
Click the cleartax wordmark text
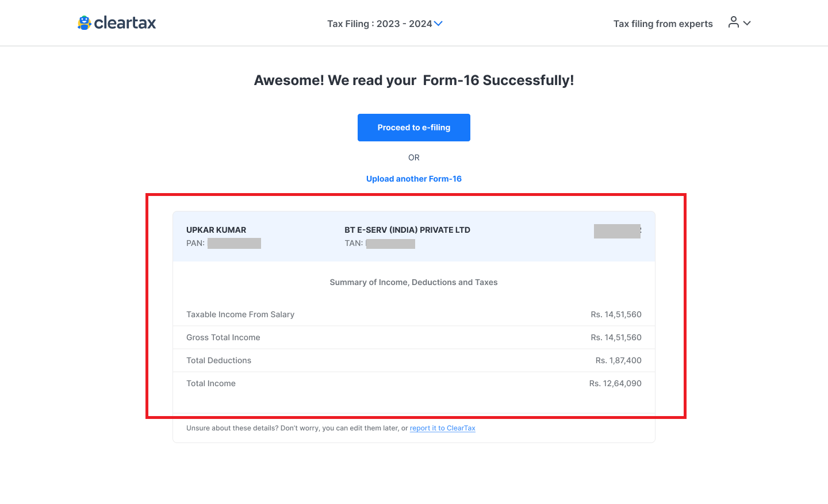coord(125,23)
